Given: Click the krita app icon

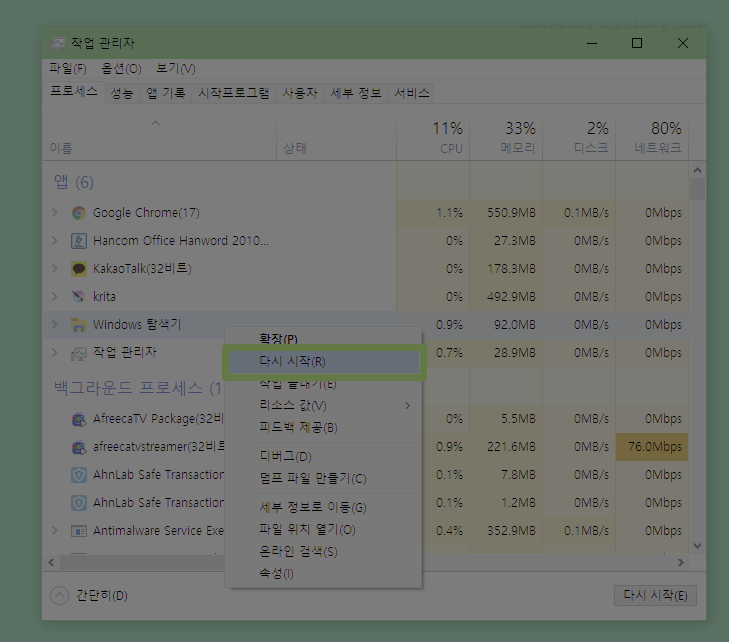Looking at the screenshot, I should click(79, 297).
